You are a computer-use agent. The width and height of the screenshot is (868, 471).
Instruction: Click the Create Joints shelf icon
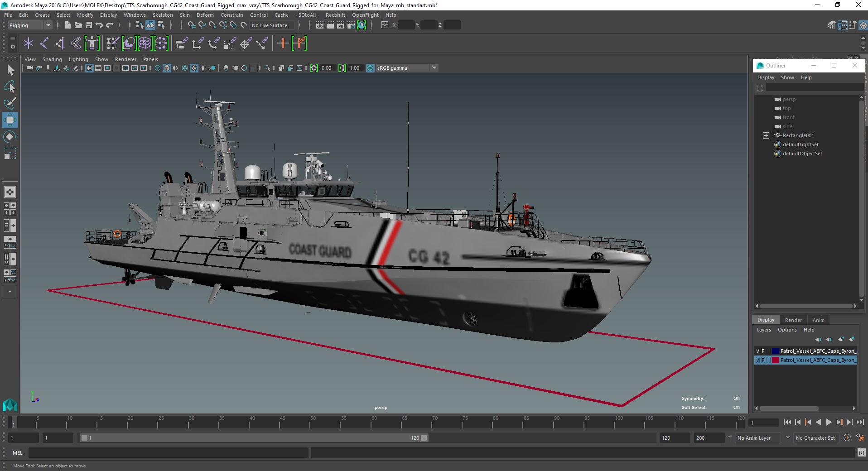point(44,43)
